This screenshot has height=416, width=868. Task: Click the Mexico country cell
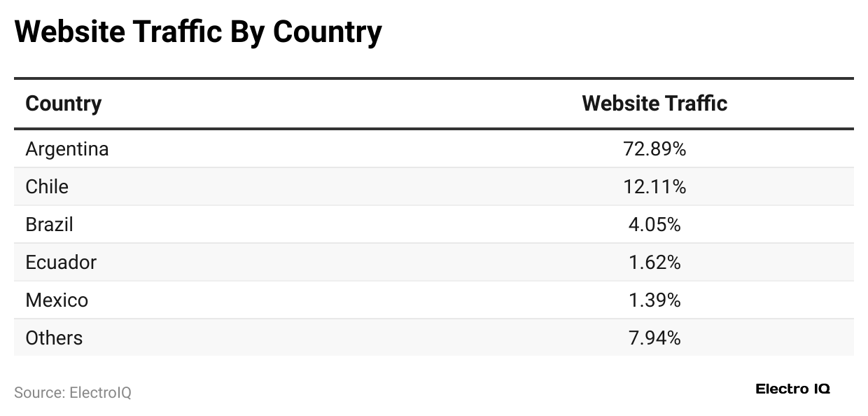(x=57, y=300)
